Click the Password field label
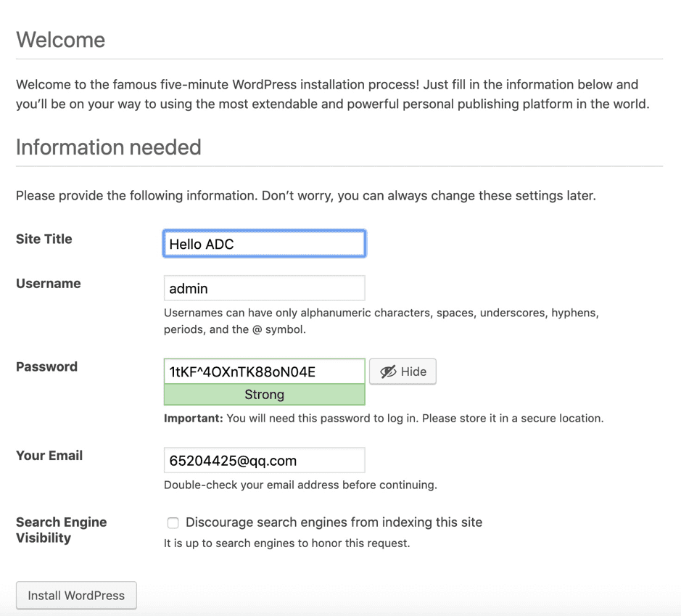The image size is (681, 616). 46,366
